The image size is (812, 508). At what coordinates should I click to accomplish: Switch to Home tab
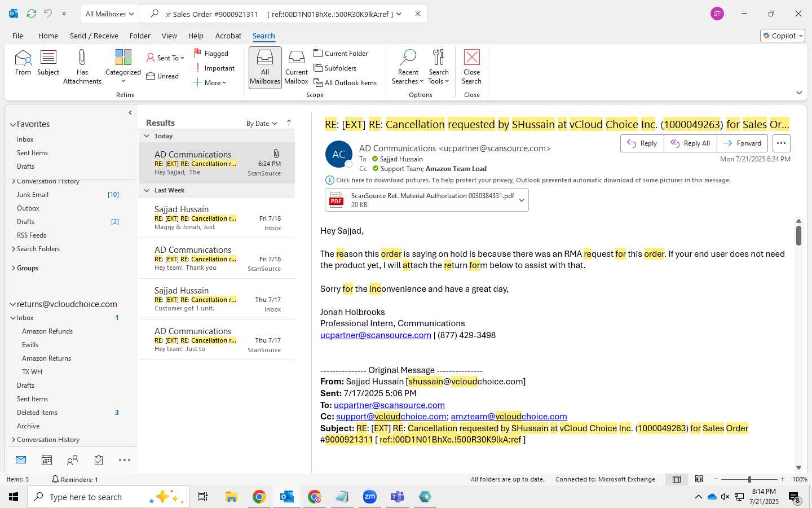(x=48, y=36)
